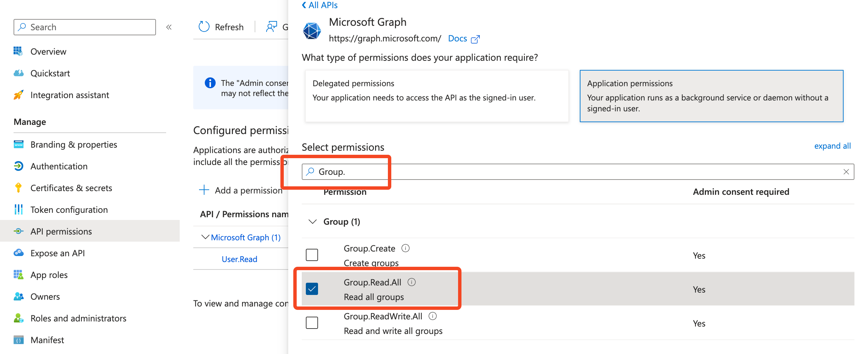Check the Group.ReadWrite.All permission checkbox

click(x=312, y=323)
